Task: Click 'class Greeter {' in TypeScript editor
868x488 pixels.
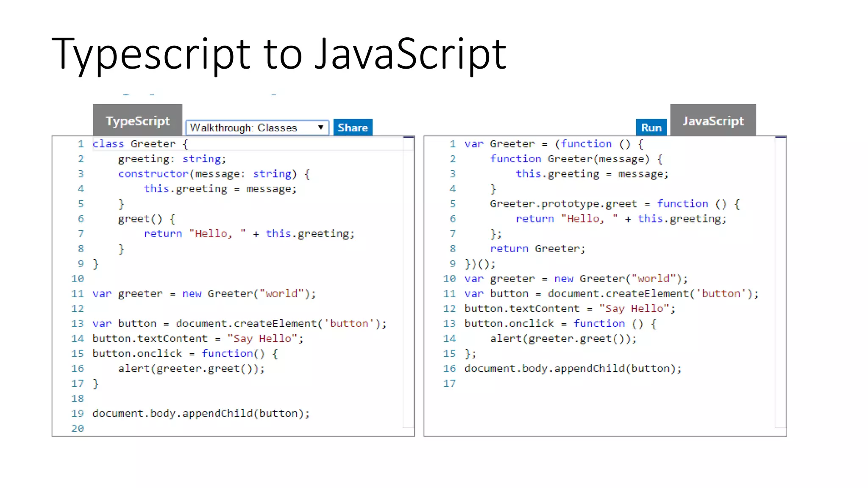Action: 140,144
